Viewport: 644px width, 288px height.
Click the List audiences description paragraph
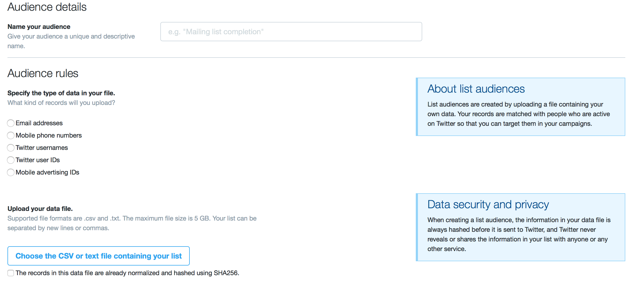(518, 114)
